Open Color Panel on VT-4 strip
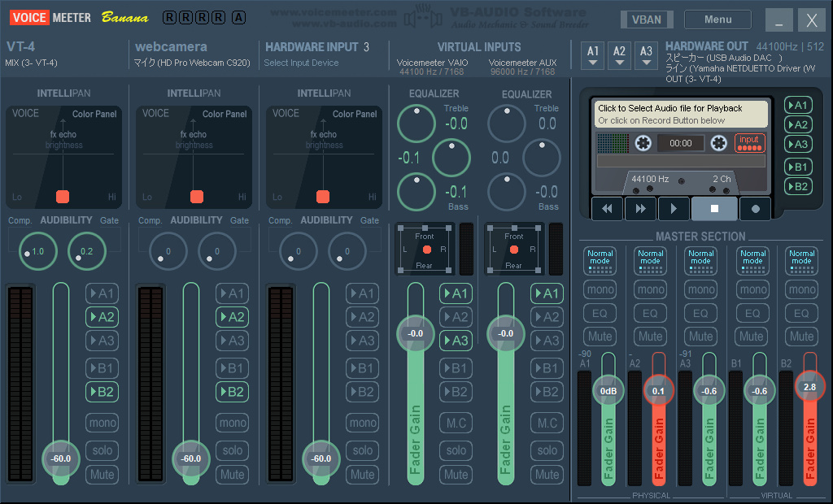The image size is (833, 504). pos(94,114)
